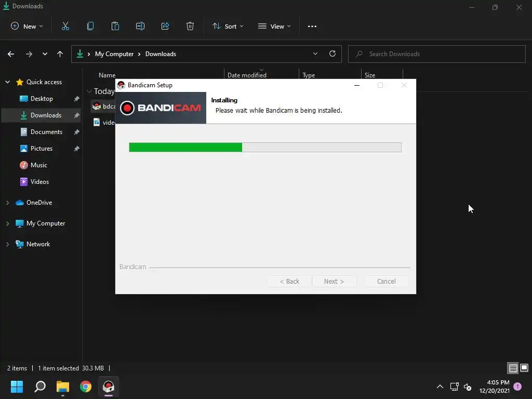The height and width of the screenshot is (399, 532).
Task: Select Downloads in the address breadcrumb
Action: click(161, 54)
